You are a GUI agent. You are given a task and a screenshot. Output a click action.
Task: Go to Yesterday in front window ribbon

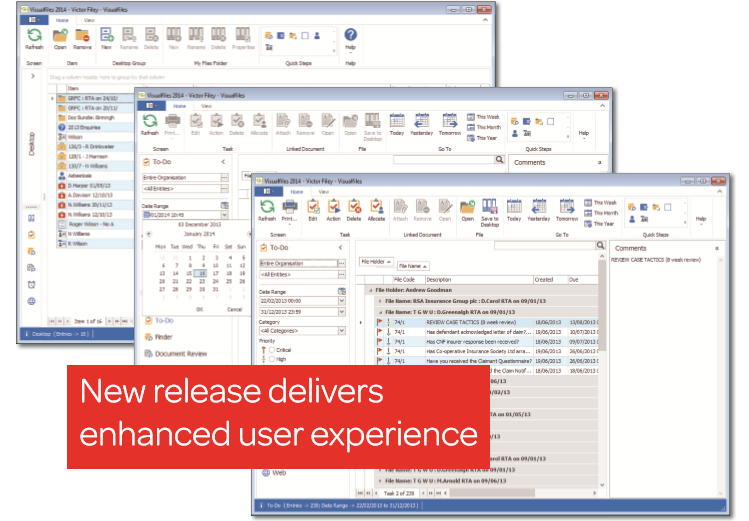click(x=539, y=211)
